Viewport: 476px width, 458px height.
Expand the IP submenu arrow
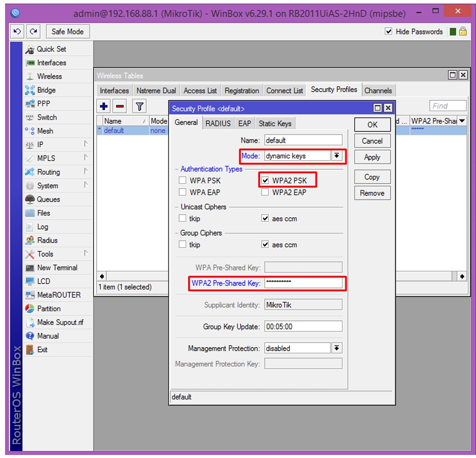click(86, 144)
